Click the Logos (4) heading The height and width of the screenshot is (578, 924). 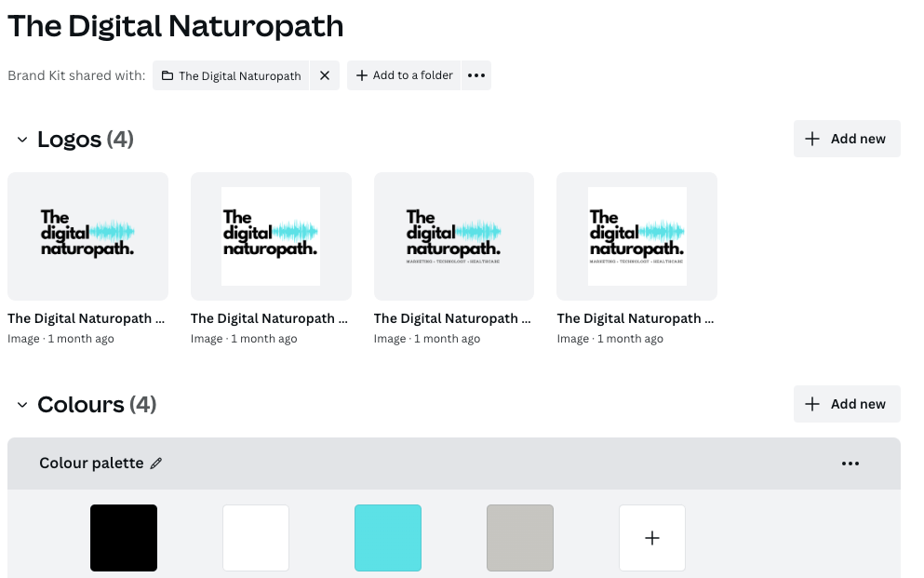click(86, 140)
